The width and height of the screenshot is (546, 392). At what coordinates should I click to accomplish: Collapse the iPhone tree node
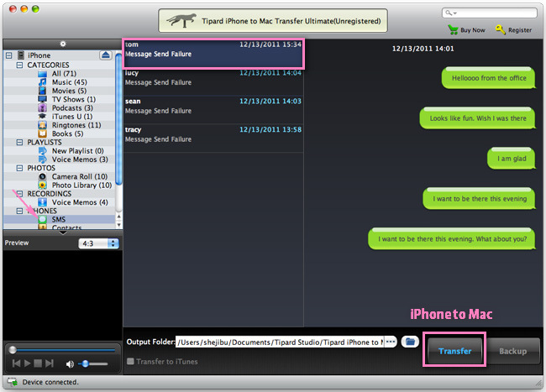point(9,55)
